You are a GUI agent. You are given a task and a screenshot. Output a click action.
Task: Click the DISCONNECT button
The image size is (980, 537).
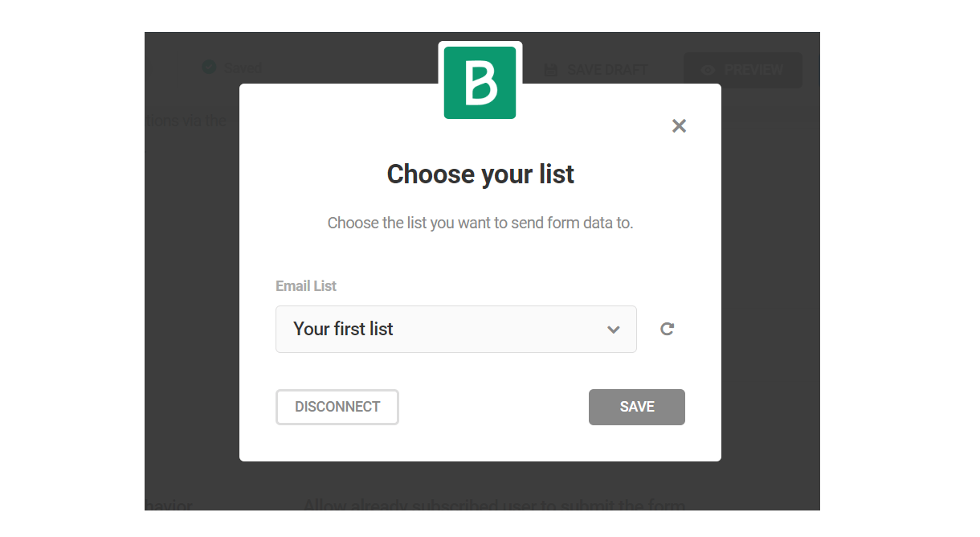pos(337,407)
